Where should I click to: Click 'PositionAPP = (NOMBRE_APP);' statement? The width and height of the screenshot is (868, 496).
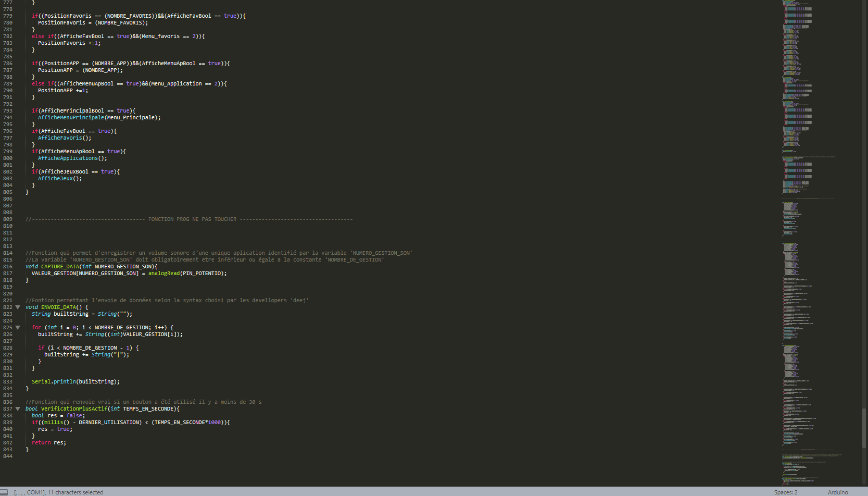(80, 70)
